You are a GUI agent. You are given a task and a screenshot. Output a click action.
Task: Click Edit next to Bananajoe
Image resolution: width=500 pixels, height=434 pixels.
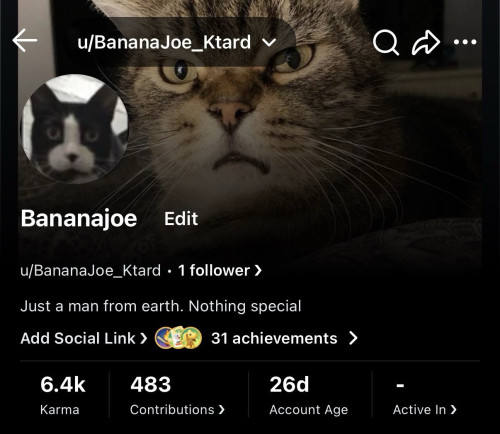click(181, 219)
